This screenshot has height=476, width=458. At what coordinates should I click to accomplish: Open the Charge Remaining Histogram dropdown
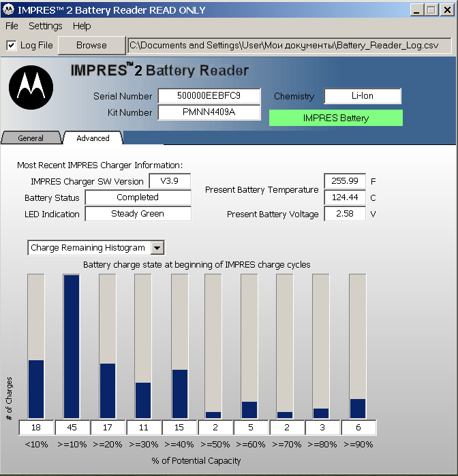[x=157, y=248]
